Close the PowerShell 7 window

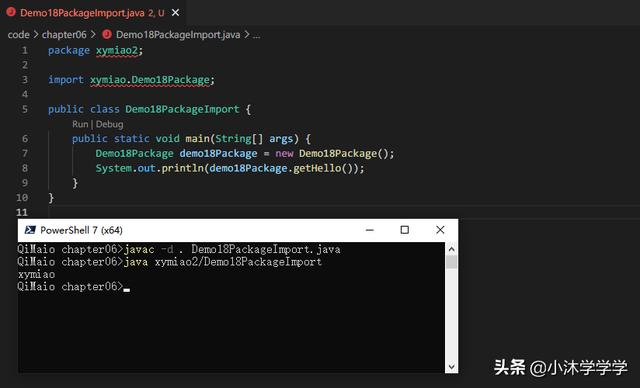[440, 230]
